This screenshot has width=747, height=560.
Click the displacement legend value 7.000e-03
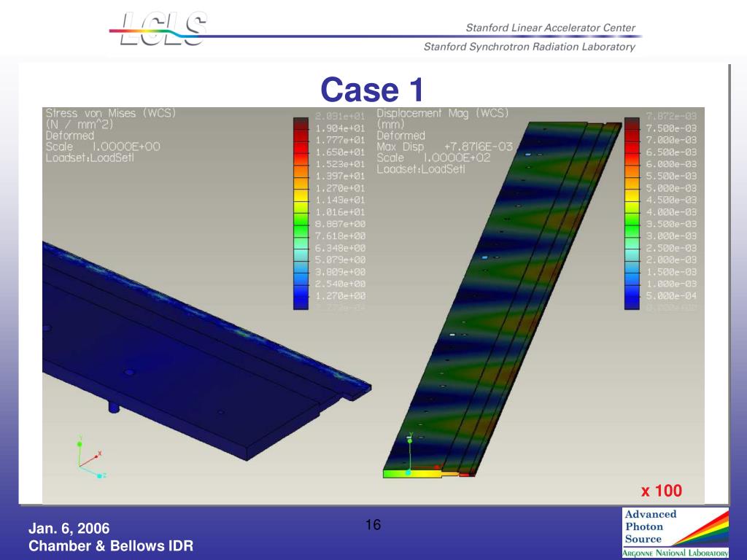coord(671,141)
